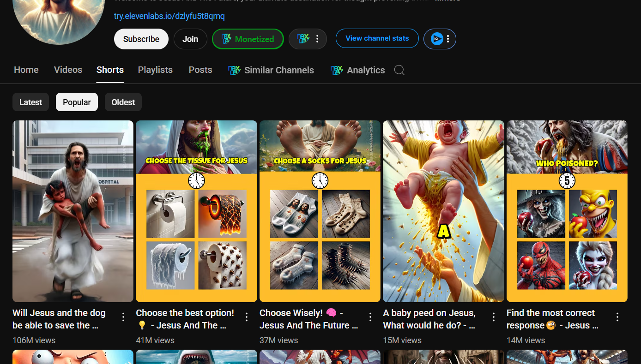Click the '106M views' count text
The height and width of the screenshot is (364, 641).
coord(34,340)
